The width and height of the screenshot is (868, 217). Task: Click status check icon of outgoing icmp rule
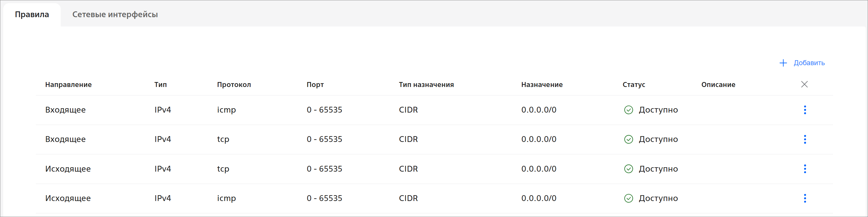(628, 198)
